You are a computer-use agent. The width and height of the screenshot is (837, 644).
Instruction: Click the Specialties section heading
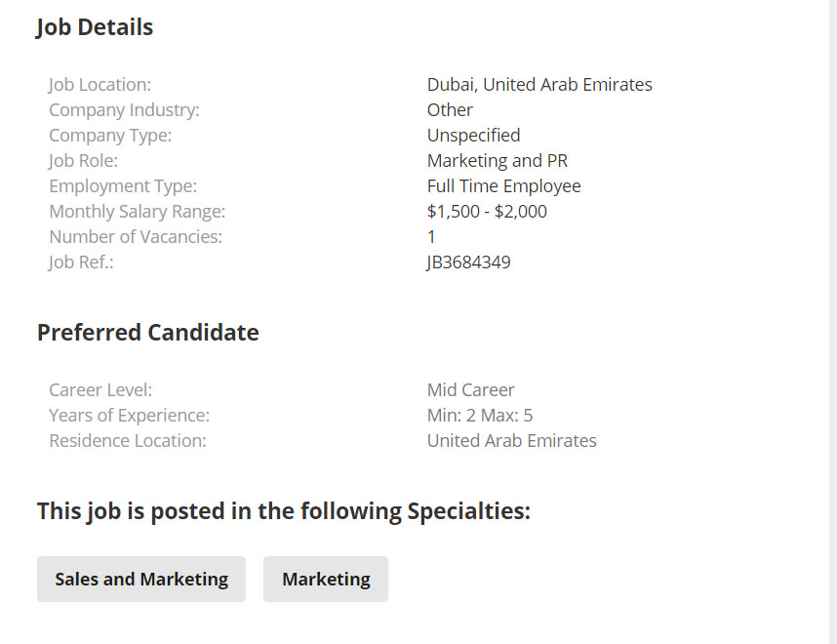283,510
